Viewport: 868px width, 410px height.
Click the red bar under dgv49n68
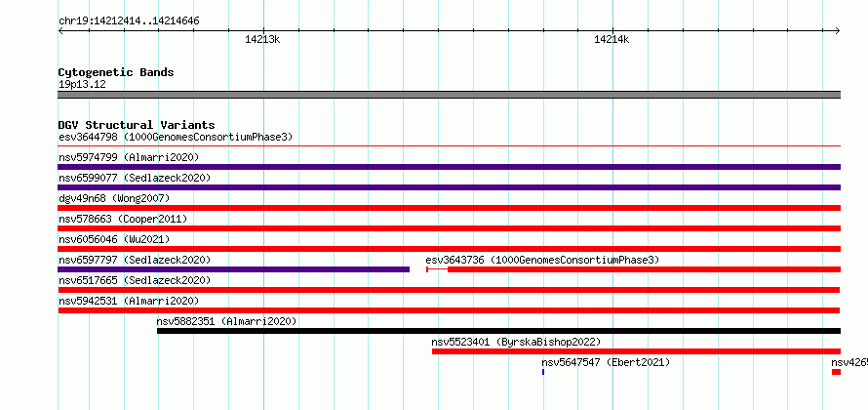(x=450, y=208)
